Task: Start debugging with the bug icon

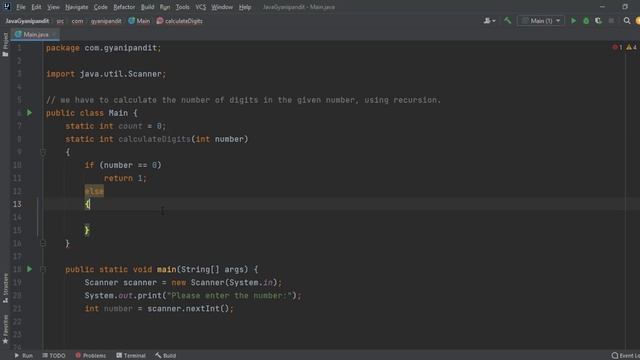Action: point(586,21)
